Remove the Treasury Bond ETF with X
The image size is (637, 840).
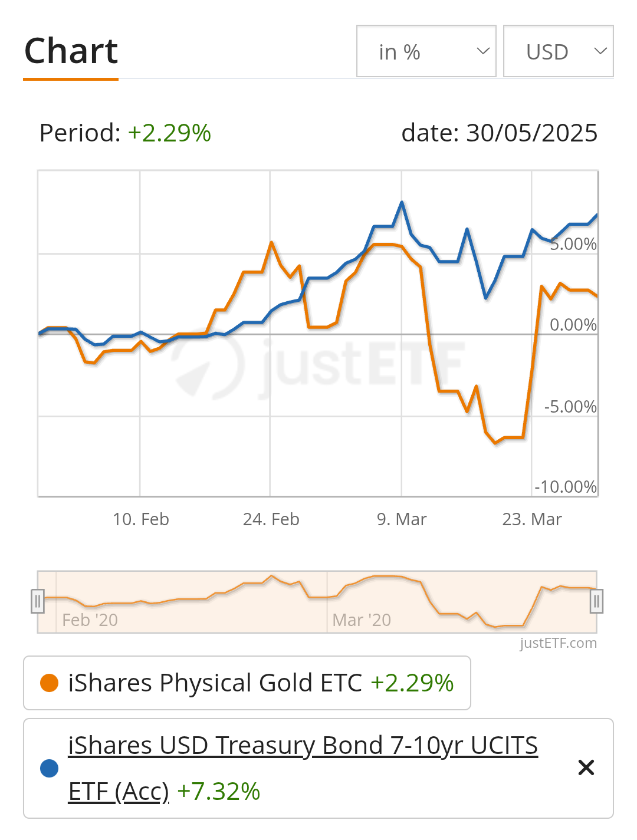tap(586, 767)
